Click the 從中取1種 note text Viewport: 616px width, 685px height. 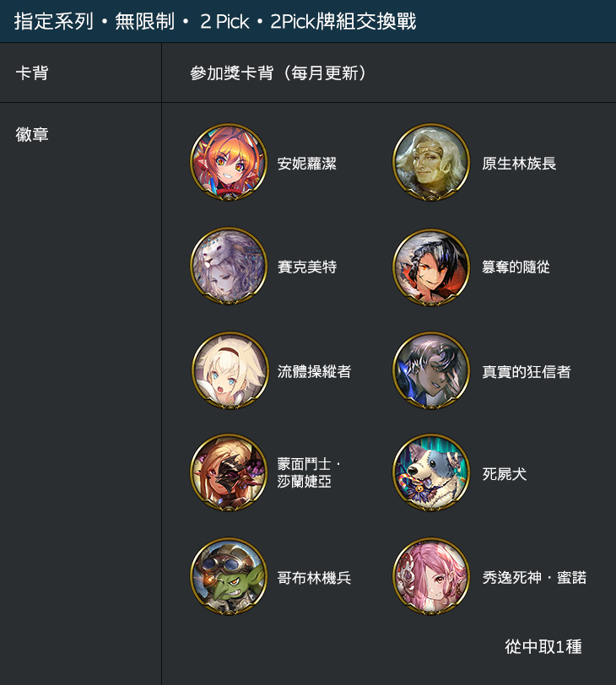coord(543,646)
